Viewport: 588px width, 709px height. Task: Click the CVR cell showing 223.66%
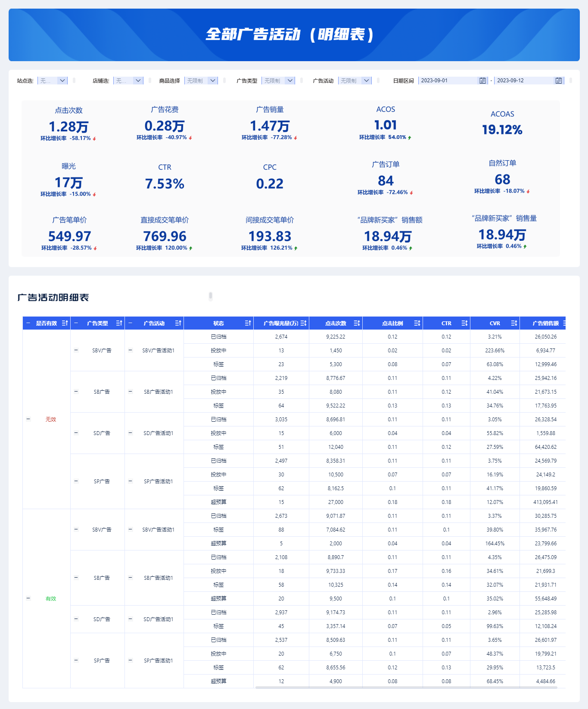(x=495, y=351)
